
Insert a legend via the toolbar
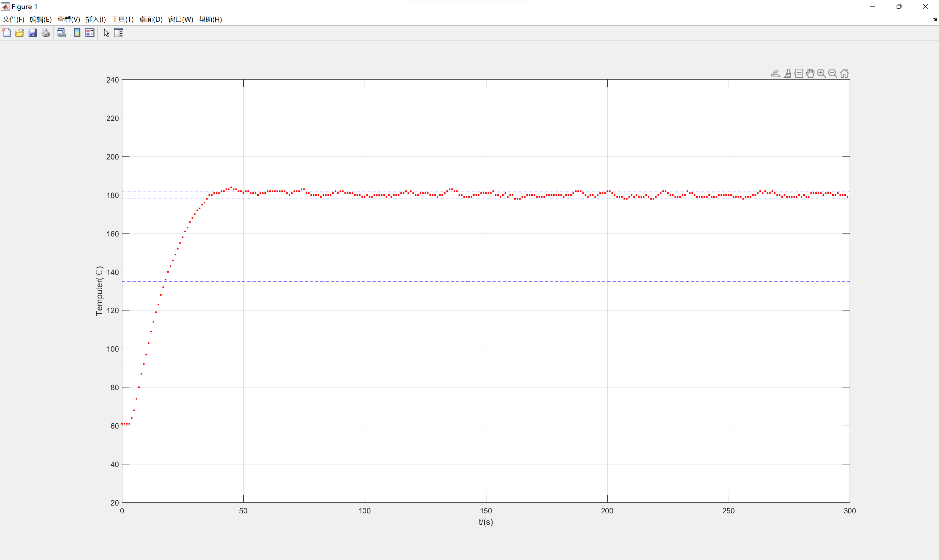pos(90,33)
